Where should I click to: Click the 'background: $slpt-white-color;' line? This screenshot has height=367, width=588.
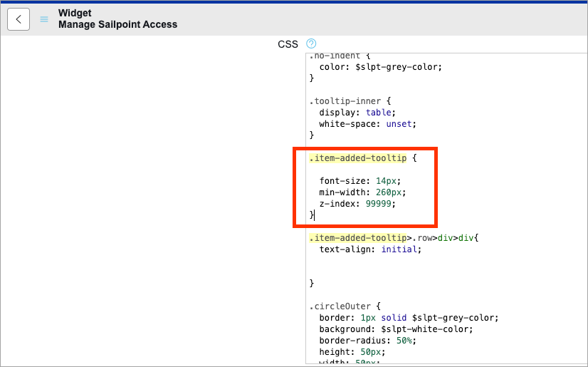click(396, 329)
